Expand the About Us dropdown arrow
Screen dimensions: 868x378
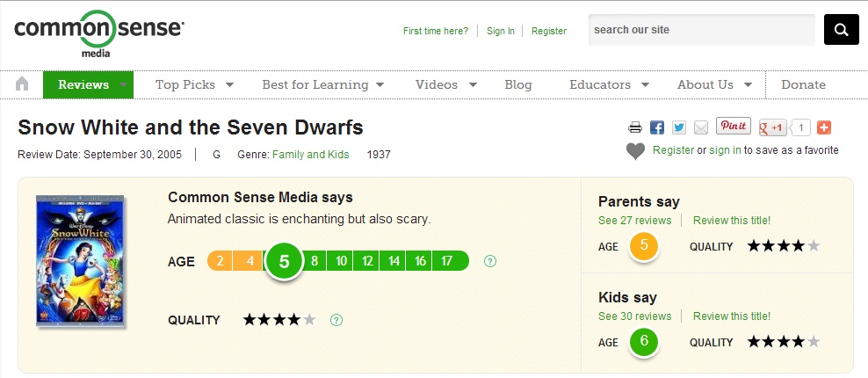(748, 85)
